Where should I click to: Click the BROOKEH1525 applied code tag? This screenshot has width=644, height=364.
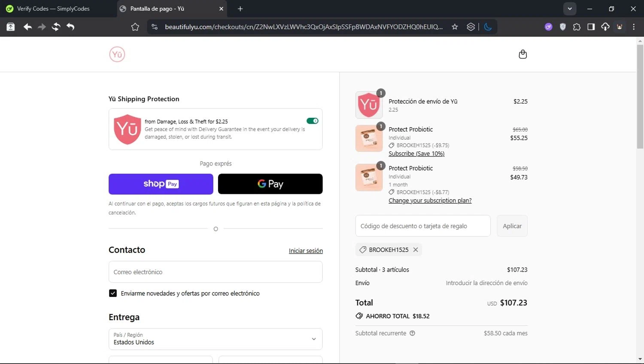[x=389, y=250]
